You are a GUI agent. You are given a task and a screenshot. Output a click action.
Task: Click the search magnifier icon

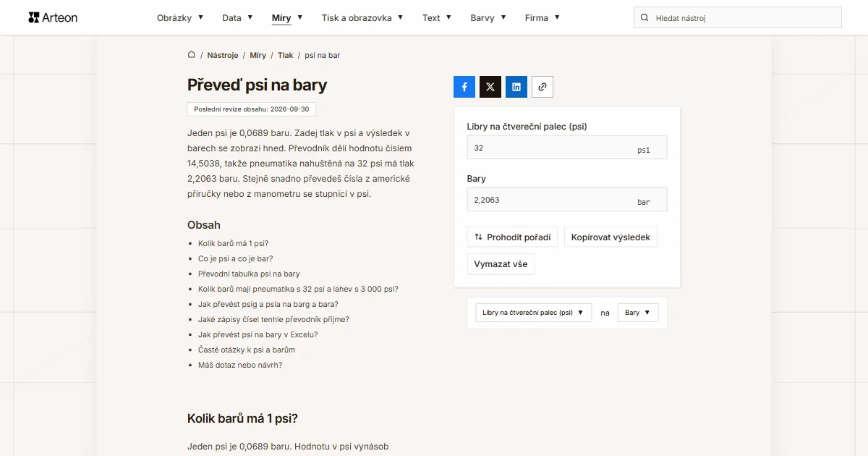(x=644, y=17)
